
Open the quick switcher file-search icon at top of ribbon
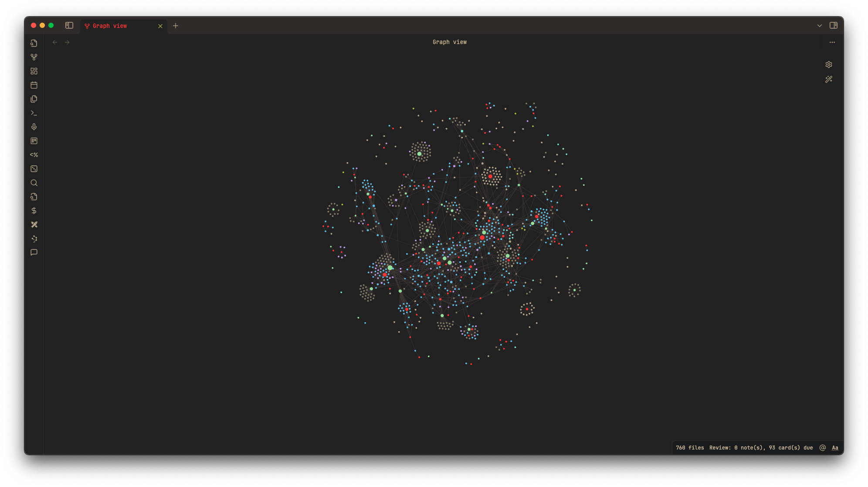(34, 43)
